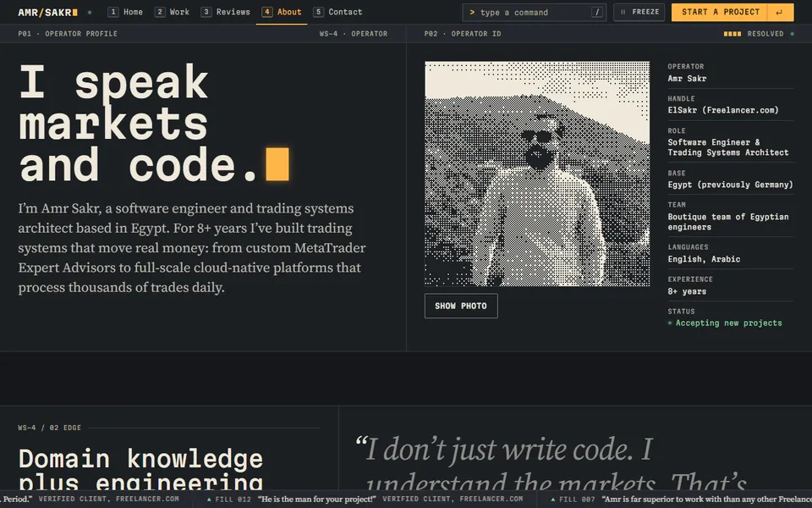Click the slash shortcut key icon

click(597, 12)
